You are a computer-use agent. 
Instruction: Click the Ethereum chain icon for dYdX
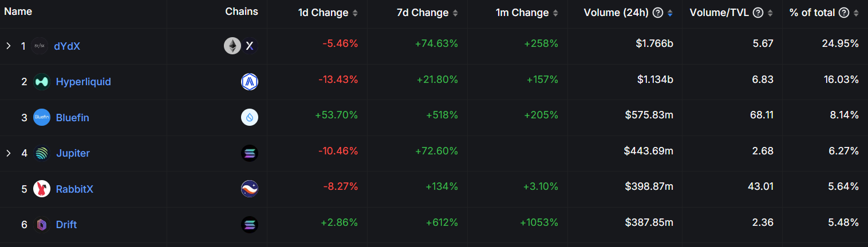[x=232, y=46]
